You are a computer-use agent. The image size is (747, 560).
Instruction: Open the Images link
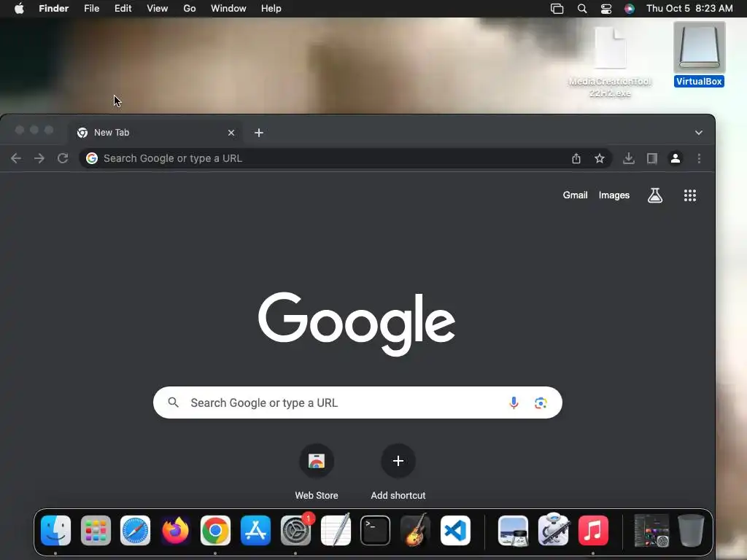[x=614, y=195]
